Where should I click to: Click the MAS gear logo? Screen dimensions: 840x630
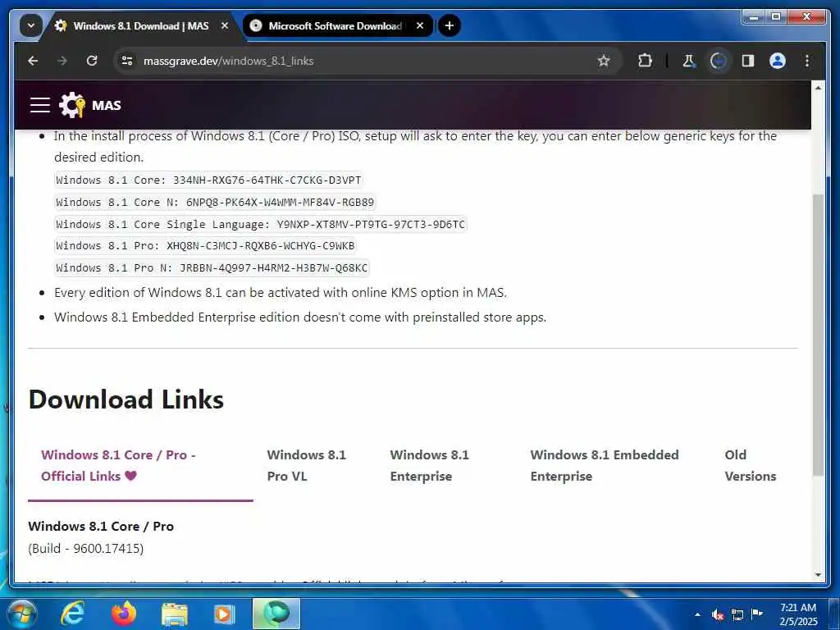coord(72,105)
